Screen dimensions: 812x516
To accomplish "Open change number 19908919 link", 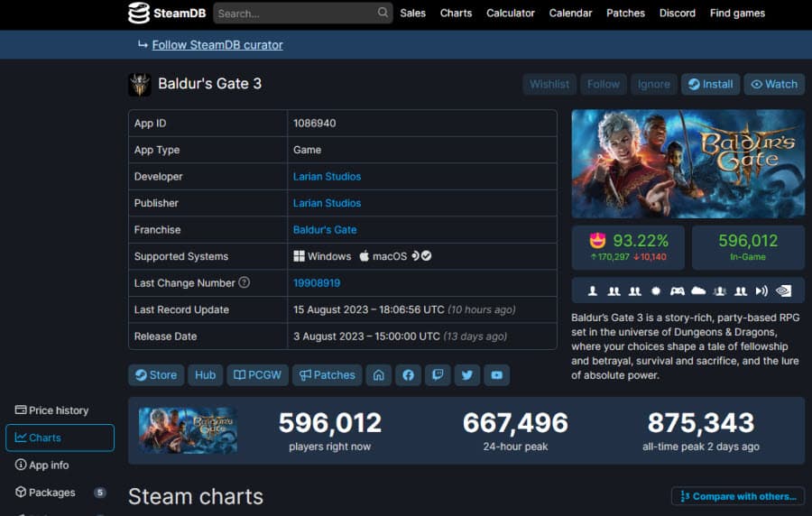I will [x=317, y=283].
